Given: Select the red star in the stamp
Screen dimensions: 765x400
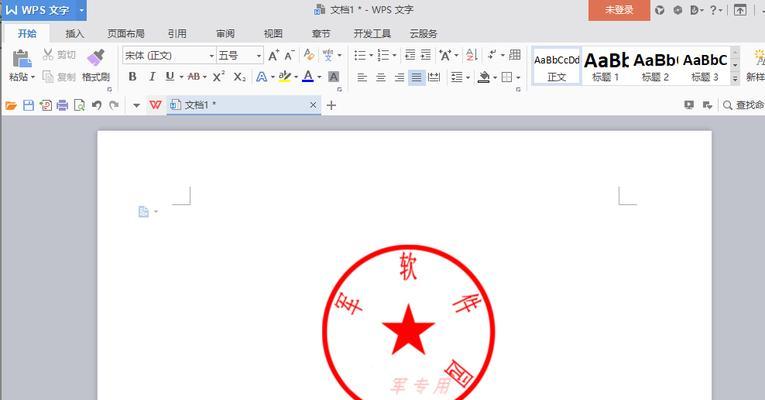Looking at the screenshot, I should coord(408,330).
